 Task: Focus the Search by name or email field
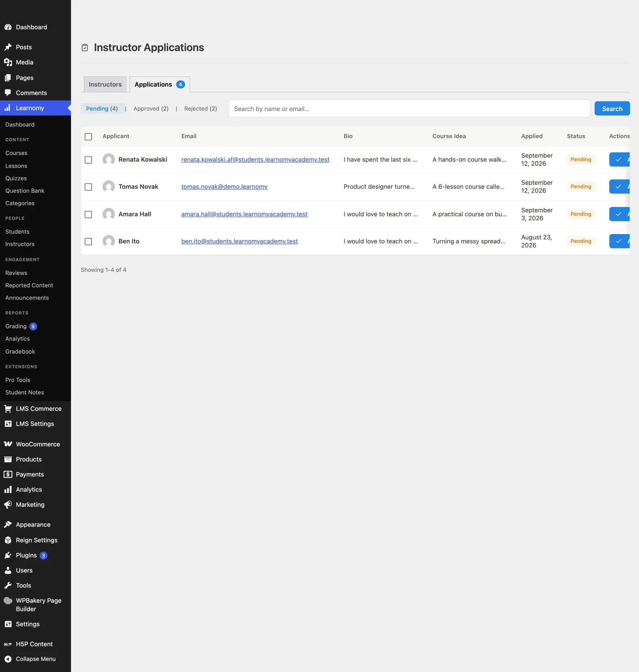click(409, 109)
